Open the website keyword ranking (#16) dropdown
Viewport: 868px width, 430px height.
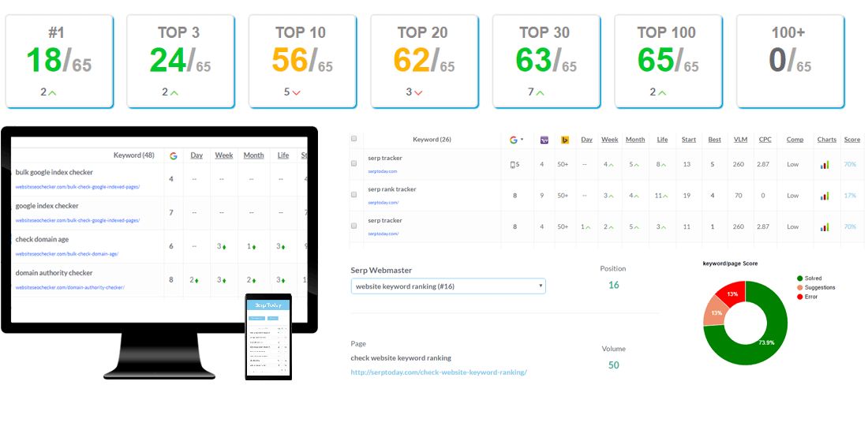pyautogui.click(x=448, y=286)
